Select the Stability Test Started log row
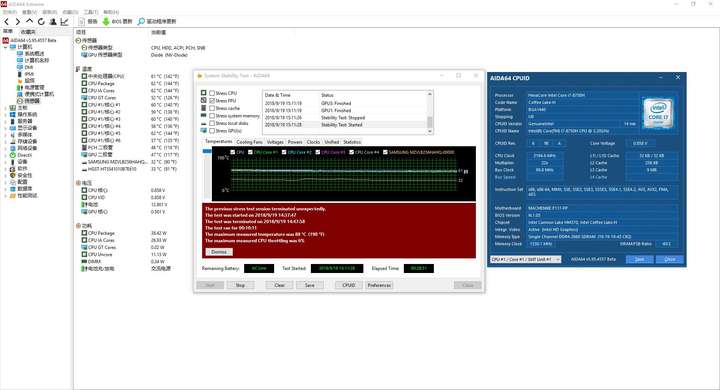The height and width of the screenshot is (390, 720). click(344, 124)
